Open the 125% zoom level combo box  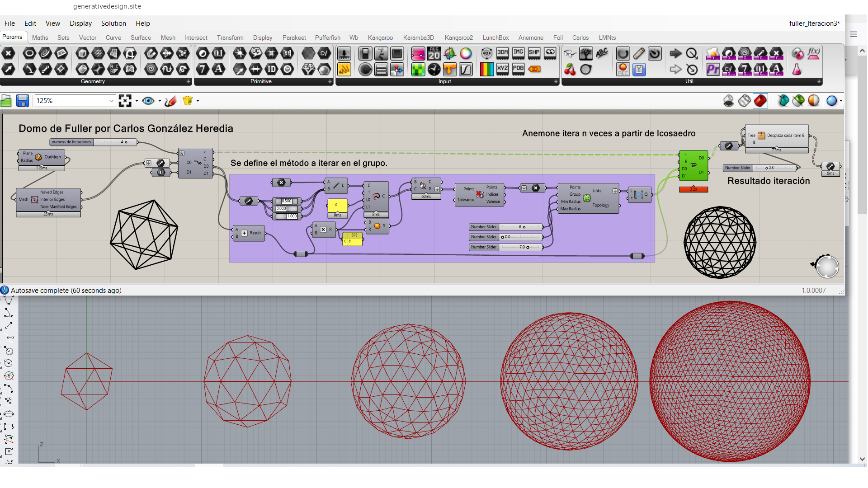(x=75, y=101)
